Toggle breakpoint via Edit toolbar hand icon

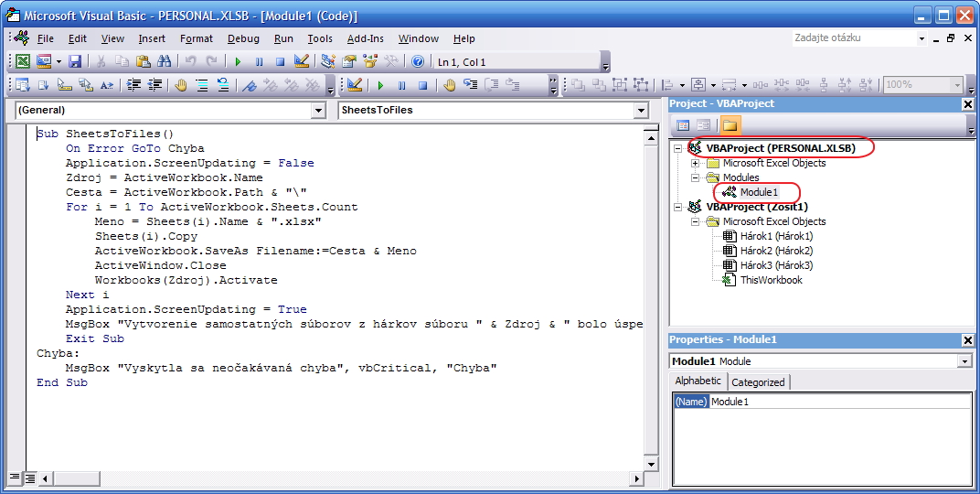181,85
